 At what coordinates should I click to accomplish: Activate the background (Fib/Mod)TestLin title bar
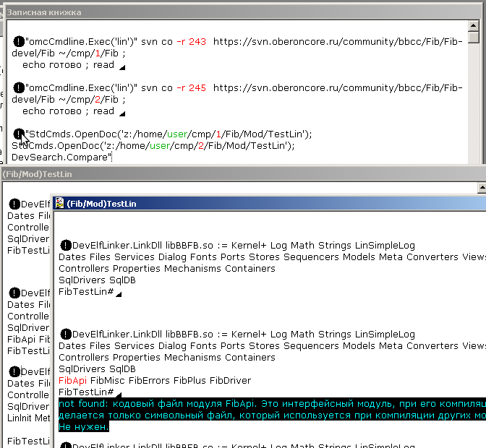(217, 173)
